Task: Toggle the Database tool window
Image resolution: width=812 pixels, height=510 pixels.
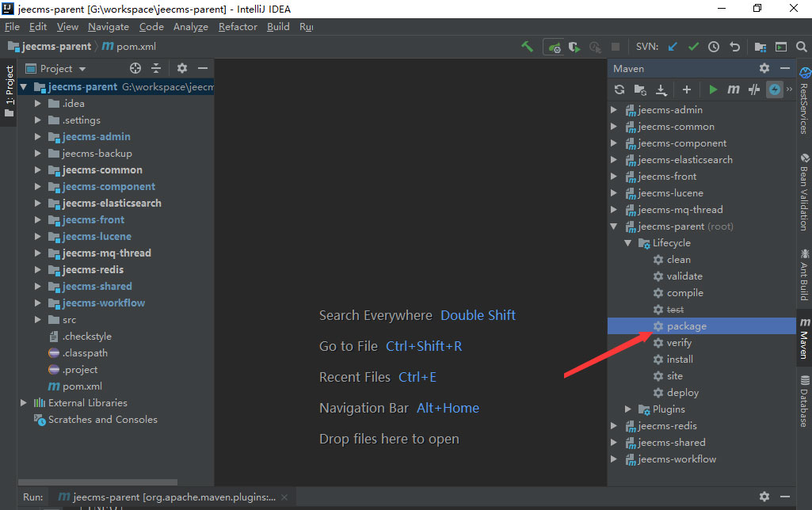Action: [804, 402]
